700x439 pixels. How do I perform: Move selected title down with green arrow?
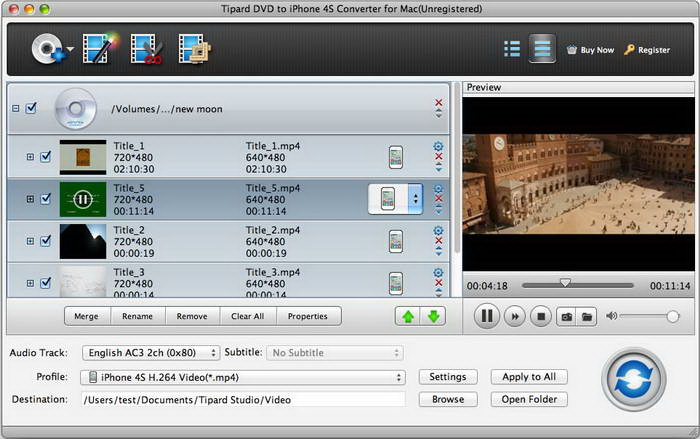[434, 316]
